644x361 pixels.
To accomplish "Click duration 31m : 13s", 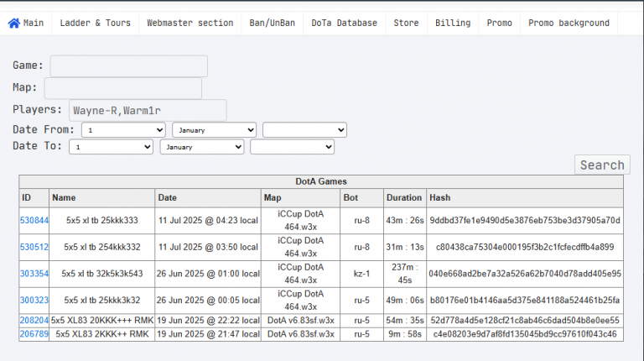I will pos(405,247).
